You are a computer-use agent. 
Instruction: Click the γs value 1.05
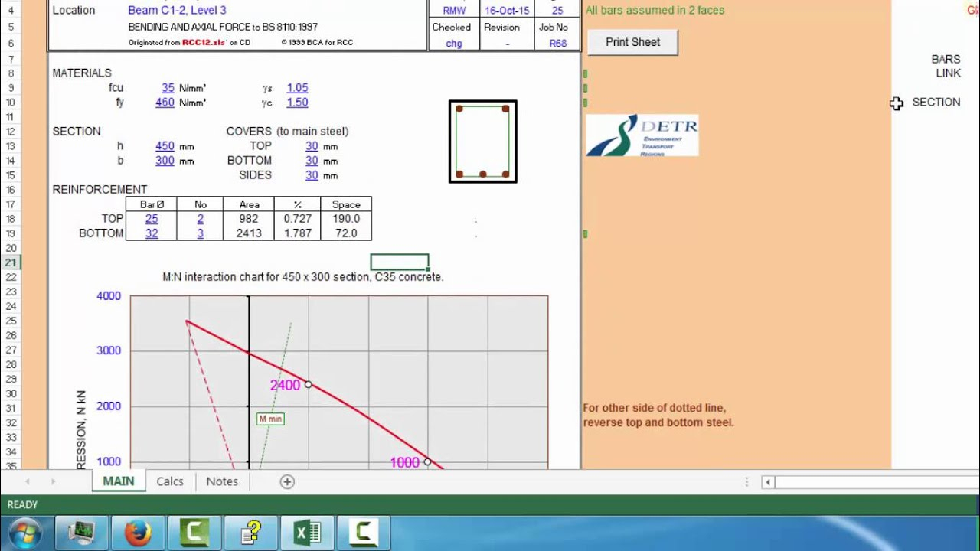297,88
